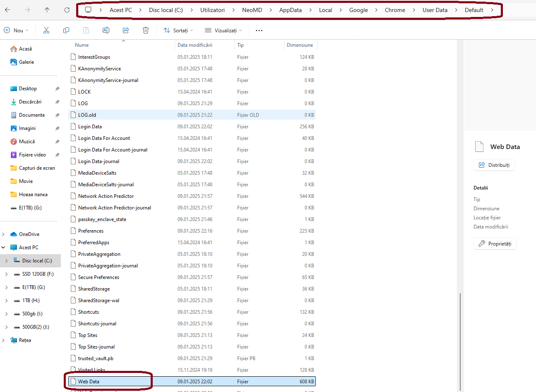Sort by Data modificării column header
This screenshot has width=536, height=392.
tap(195, 45)
